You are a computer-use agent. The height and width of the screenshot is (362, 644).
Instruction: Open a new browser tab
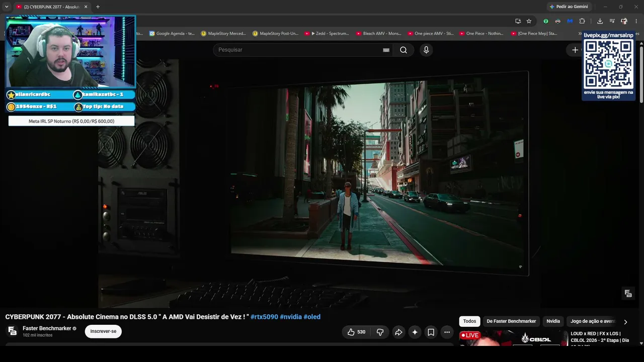point(98,7)
